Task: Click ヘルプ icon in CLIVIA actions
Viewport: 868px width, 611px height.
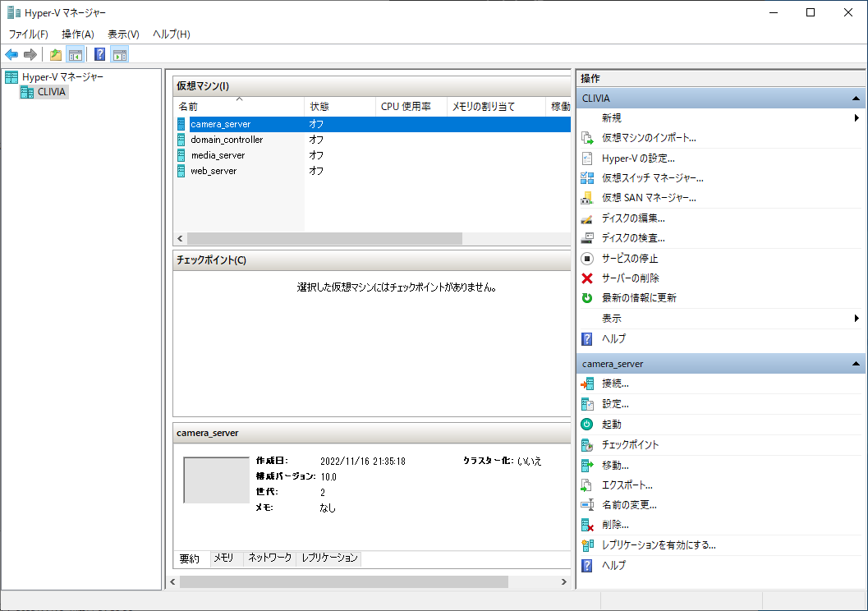Action: [x=587, y=338]
